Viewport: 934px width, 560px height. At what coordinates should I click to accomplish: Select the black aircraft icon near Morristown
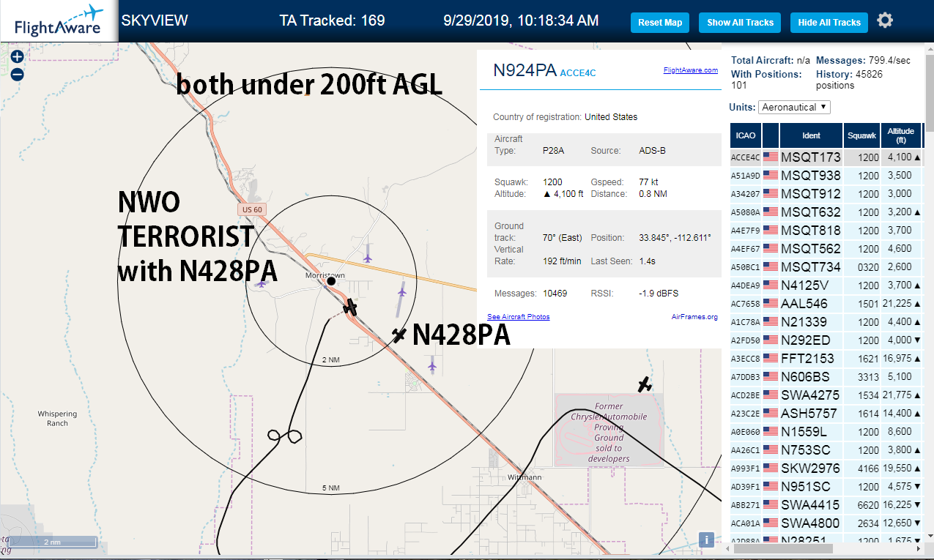351,307
